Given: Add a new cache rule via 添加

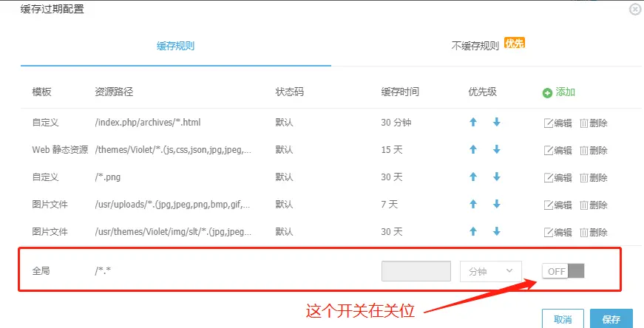Looking at the screenshot, I should (x=558, y=92).
